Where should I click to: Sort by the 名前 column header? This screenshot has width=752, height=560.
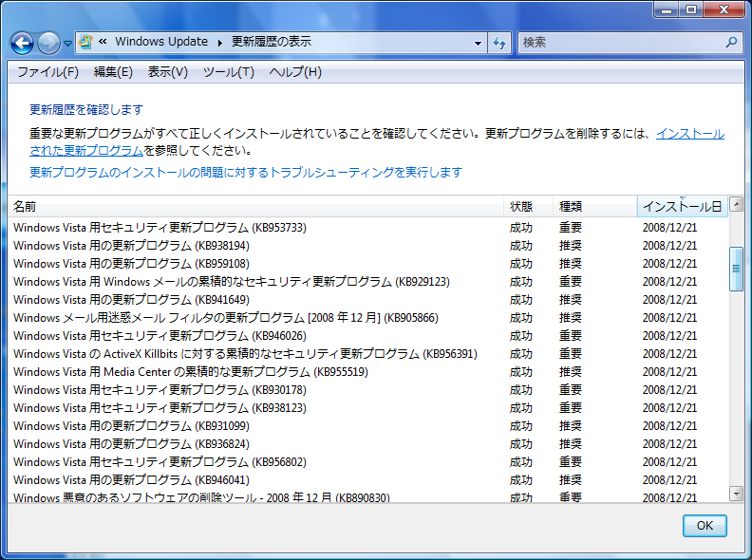(255, 207)
